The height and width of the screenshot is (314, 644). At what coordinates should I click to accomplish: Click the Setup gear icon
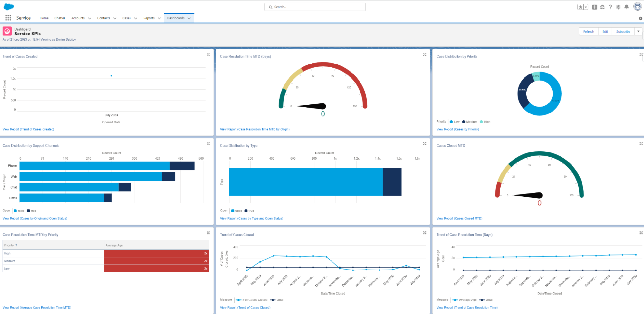[x=618, y=7]
